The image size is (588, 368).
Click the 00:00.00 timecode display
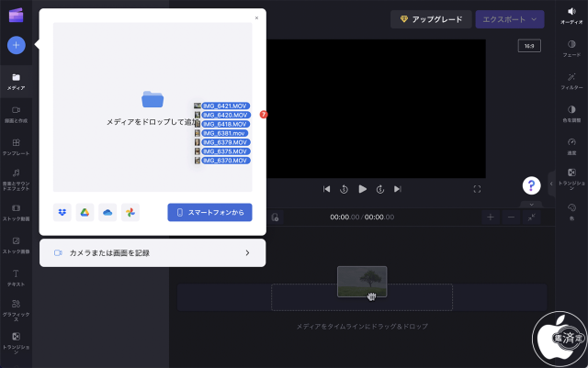click(362, 217)
